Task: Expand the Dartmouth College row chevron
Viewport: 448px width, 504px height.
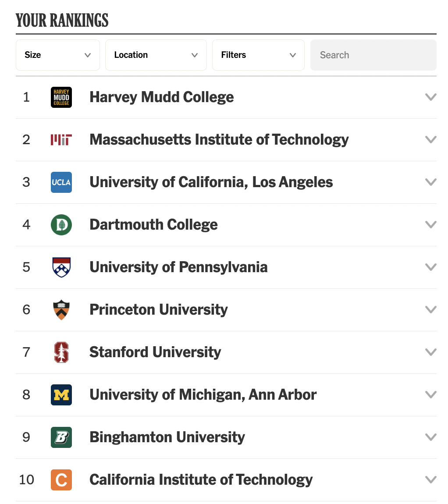Action: 431,225
